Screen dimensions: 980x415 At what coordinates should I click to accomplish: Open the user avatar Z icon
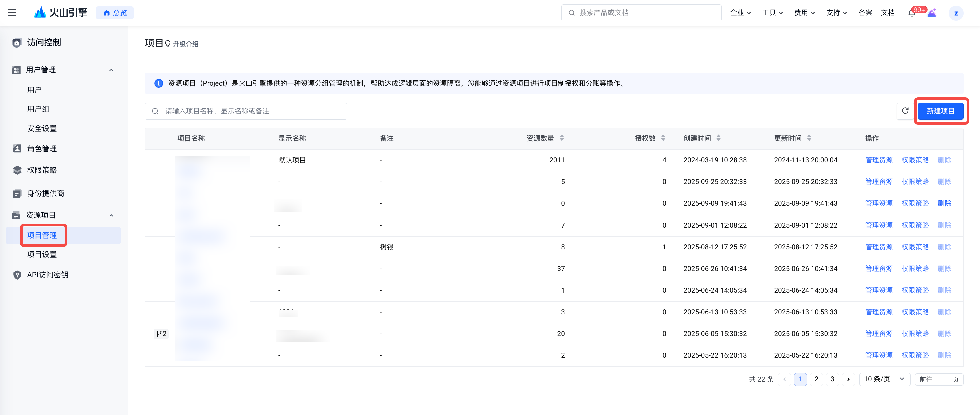[956, 13]
